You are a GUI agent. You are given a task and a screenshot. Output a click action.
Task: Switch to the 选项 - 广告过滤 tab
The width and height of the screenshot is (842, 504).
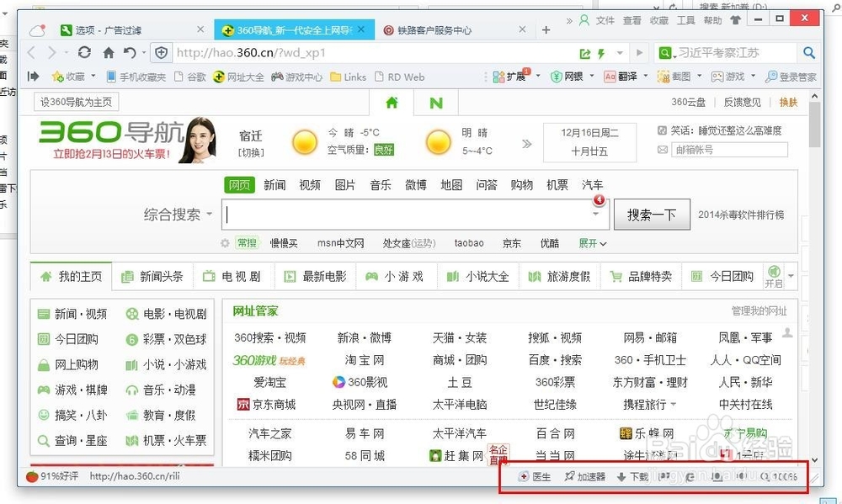pyautogui.click(x=131, y=30)
